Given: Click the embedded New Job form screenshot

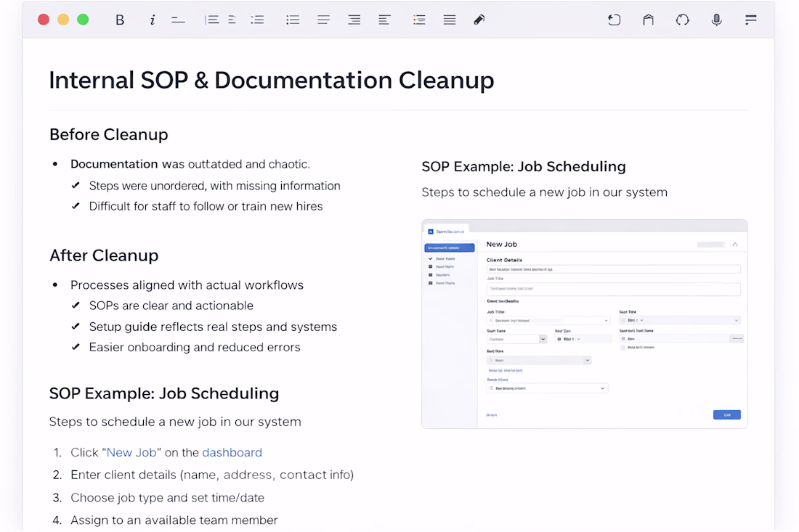Looking at the screenshot, I should click(x=585, y=324).
